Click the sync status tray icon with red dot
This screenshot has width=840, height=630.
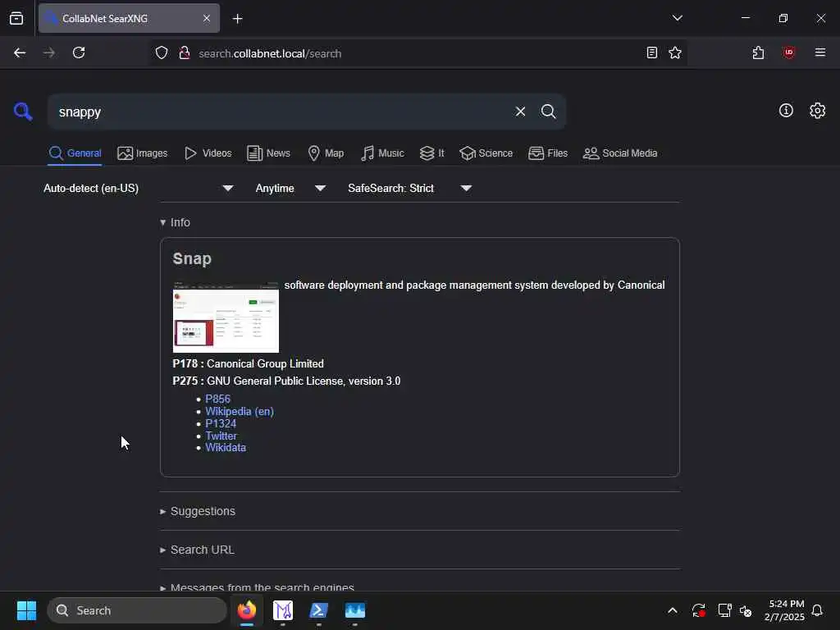click(699, 610)
